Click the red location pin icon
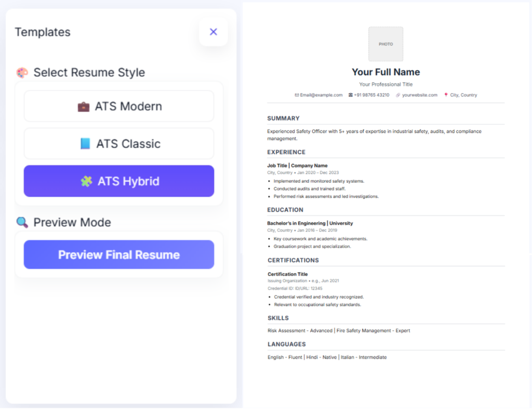Image resolution: width=532 pixels, height=409 pixels. point(446,95)
